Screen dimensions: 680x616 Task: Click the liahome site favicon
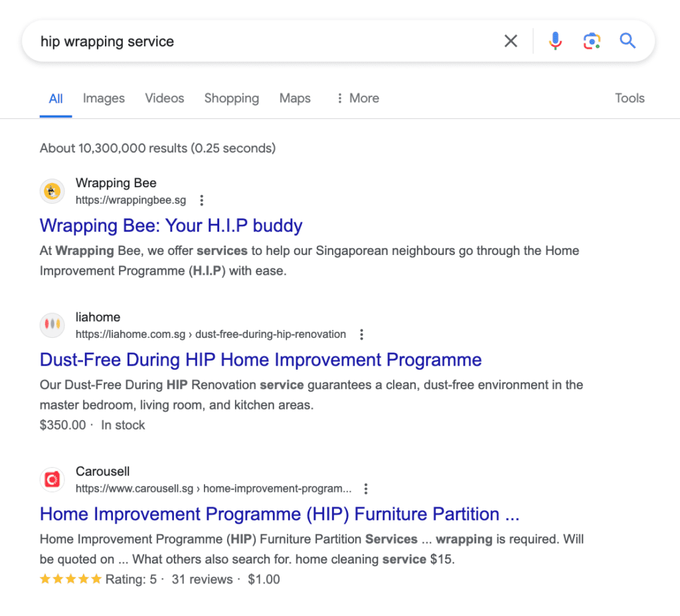click(x=52, y=325)
